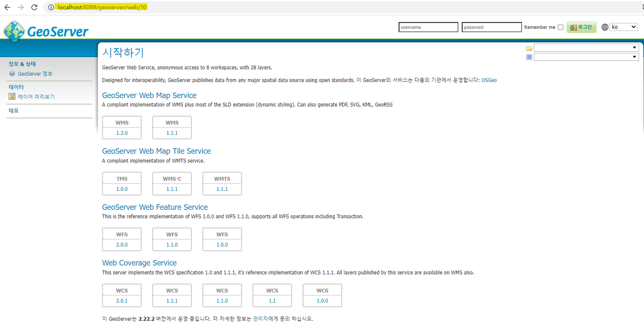Click the username input field

428,27
